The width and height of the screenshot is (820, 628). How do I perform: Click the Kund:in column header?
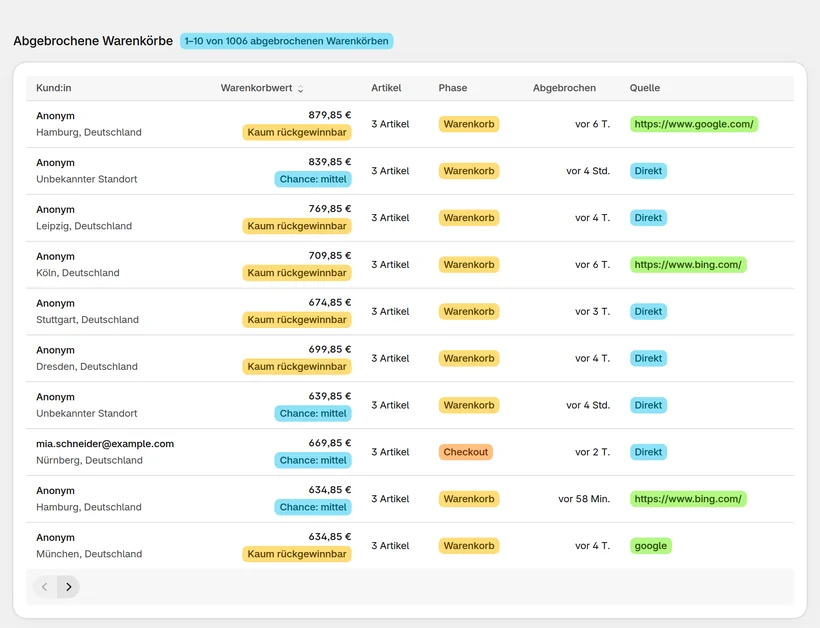coord(54,88)
